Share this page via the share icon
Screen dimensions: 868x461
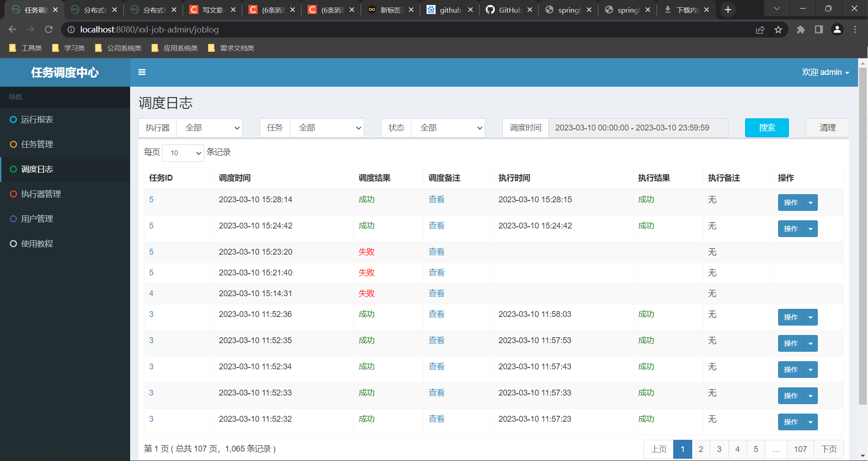click(x=760, y=30)
